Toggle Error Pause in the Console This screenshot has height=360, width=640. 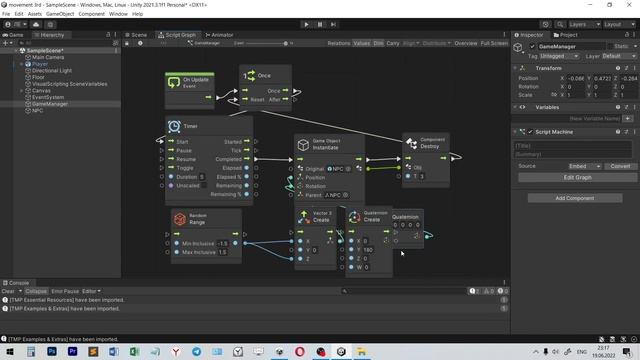click(x=65, y=291)
